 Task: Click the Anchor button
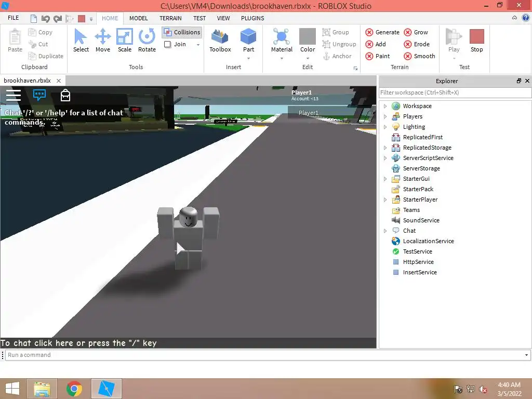tap(337, 56)
